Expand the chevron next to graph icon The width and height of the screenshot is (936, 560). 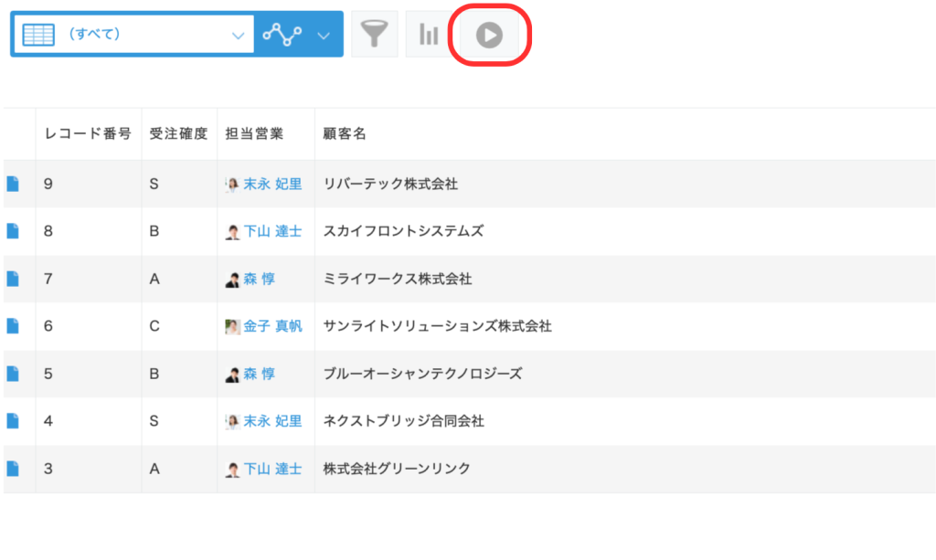[x=324, y=35]
